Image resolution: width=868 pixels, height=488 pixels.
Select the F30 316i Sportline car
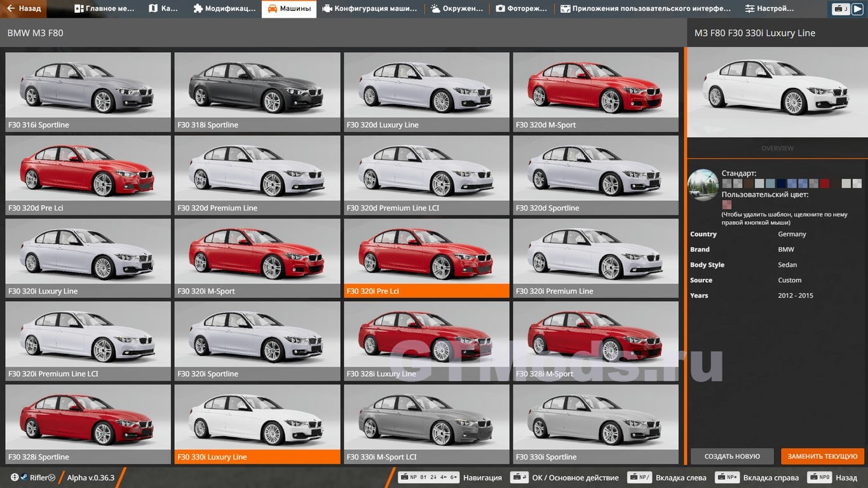(88, 92)
